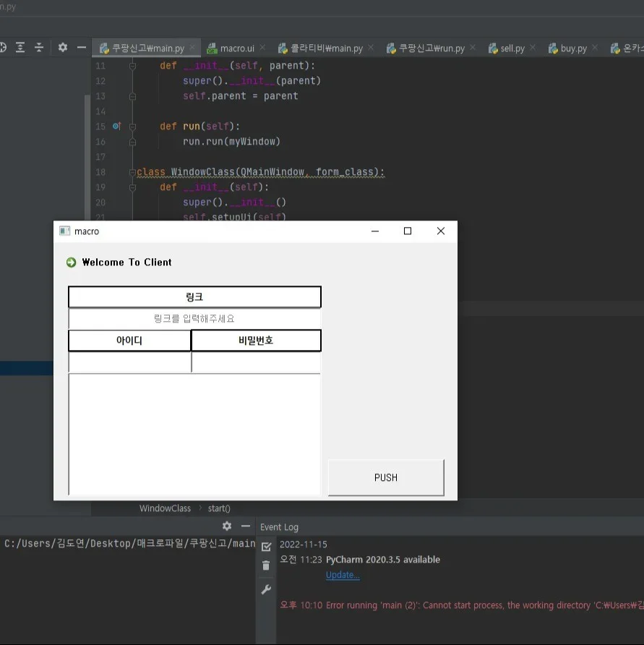Click WindowClass in the editor breadcrumb

pyautogui.click(x=165, y=508)
